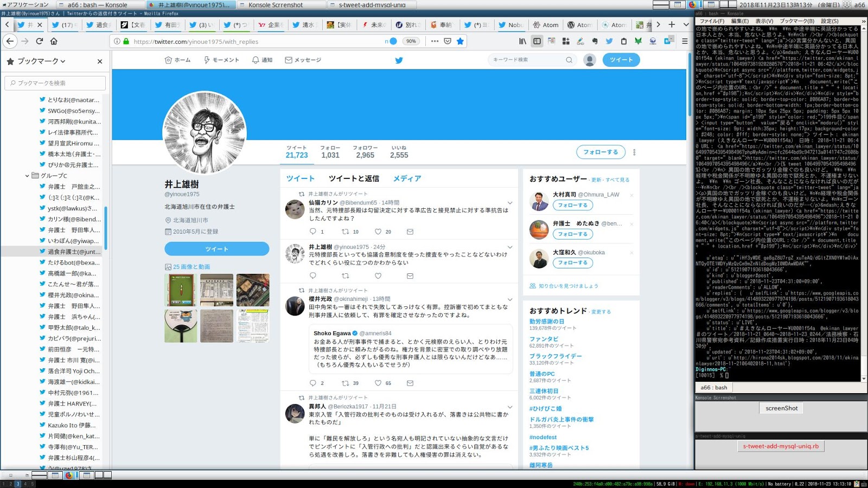Close the bookmarks sidebar
868x488 pixels.
(100, 61)
